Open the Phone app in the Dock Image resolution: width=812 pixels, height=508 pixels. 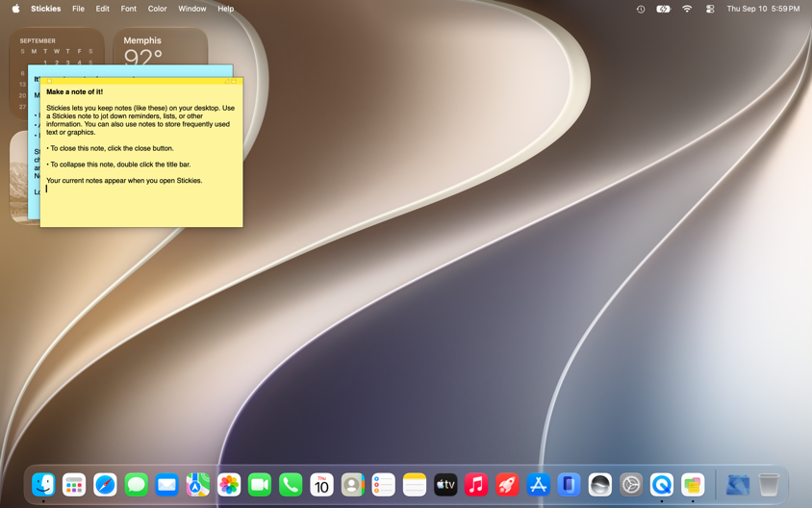tap(291, 485)
